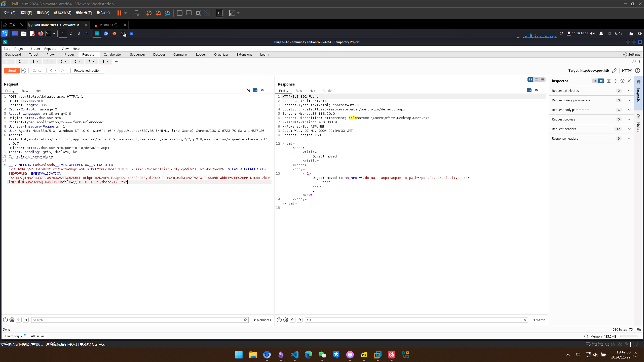Expand Request body parameters section

point(629,110)
